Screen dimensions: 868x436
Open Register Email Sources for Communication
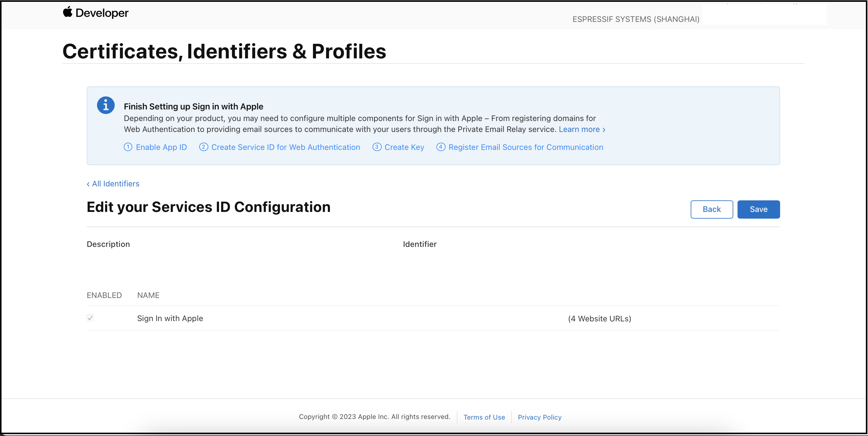(526, 147)
